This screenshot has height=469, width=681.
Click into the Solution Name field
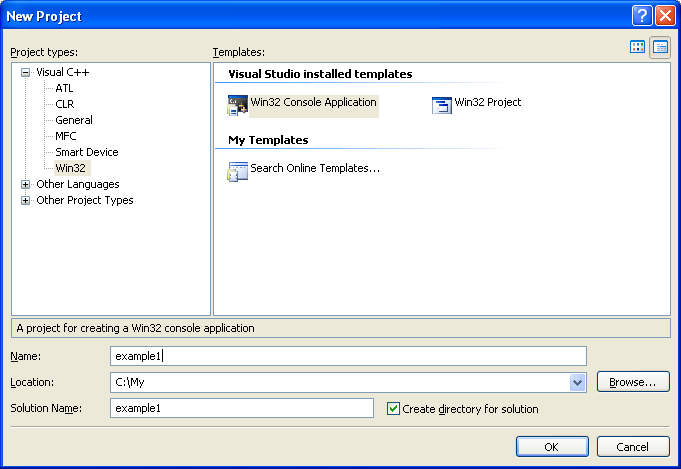pos(241,408)
